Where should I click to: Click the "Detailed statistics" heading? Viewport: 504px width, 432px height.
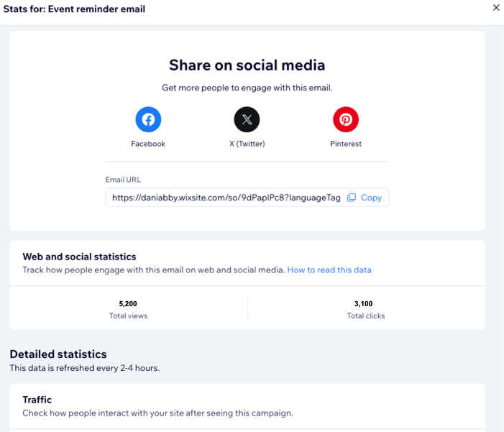point(58,354)
